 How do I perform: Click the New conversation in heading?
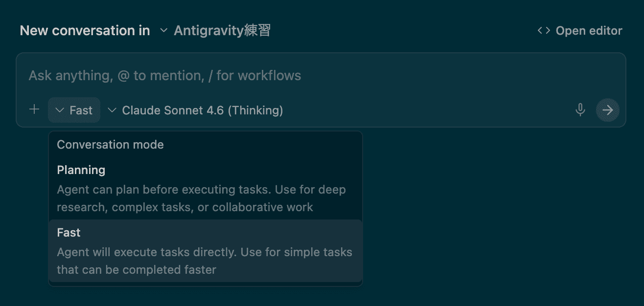pyautogui.click(x=85, y=31)
